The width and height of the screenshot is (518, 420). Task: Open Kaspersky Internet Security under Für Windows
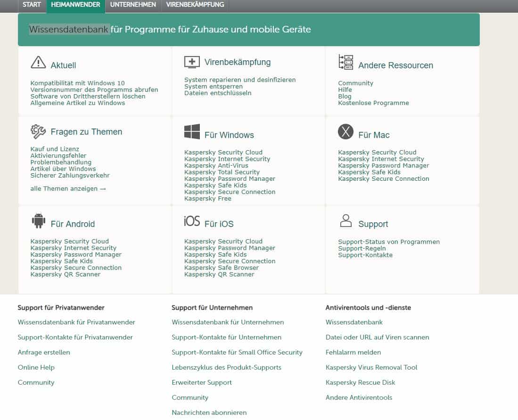227,159
